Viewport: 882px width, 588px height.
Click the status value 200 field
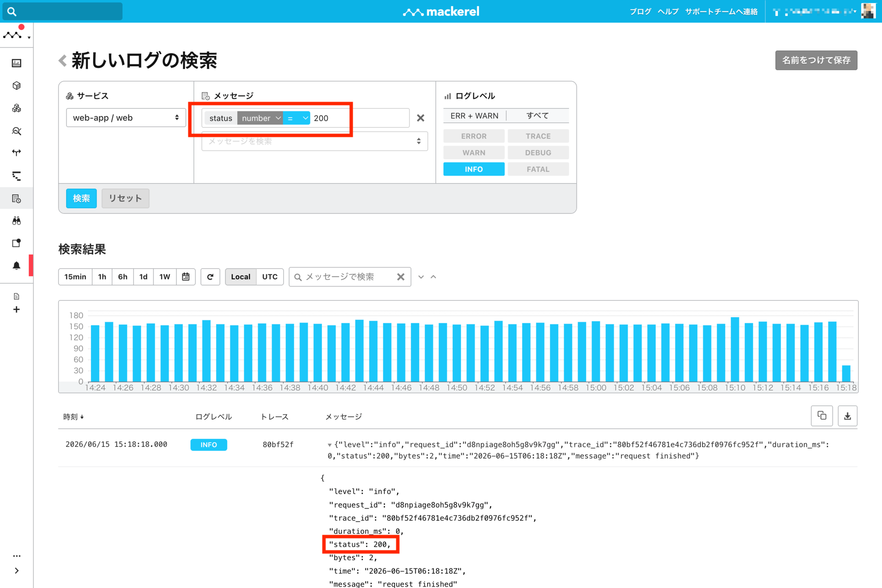click(x=359, y=118)
